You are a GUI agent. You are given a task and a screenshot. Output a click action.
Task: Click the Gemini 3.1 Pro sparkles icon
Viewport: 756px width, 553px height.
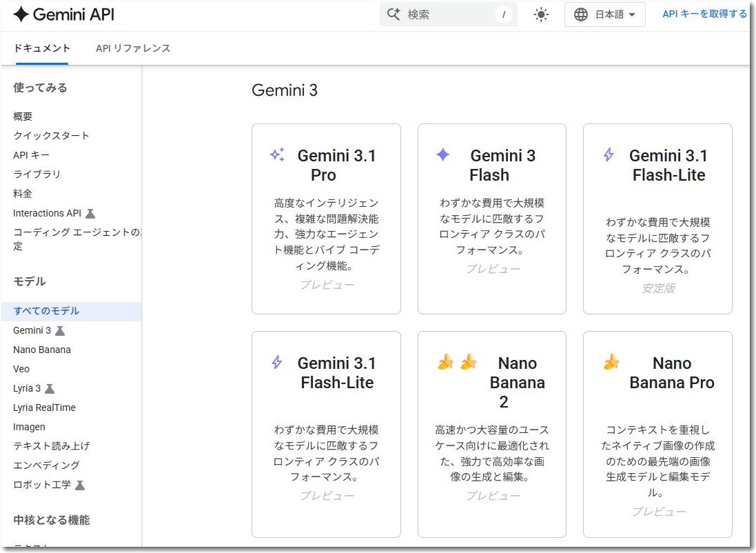(277, 154)
